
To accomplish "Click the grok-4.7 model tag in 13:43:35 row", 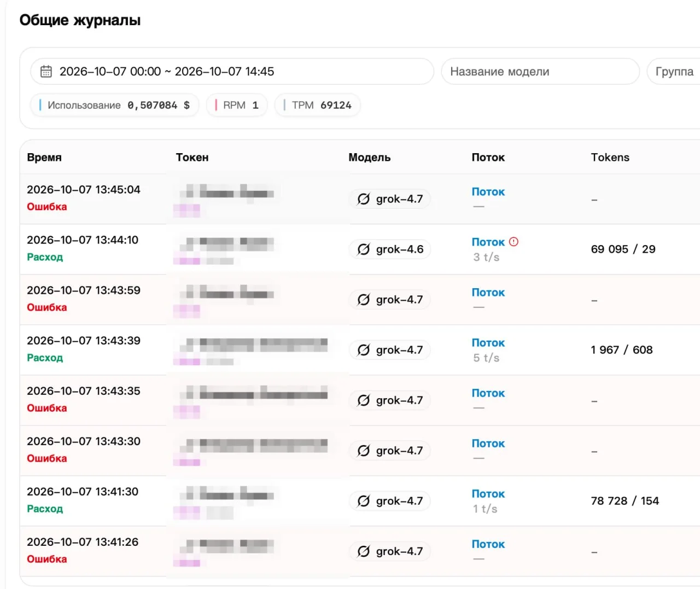I will coord(390,400).
